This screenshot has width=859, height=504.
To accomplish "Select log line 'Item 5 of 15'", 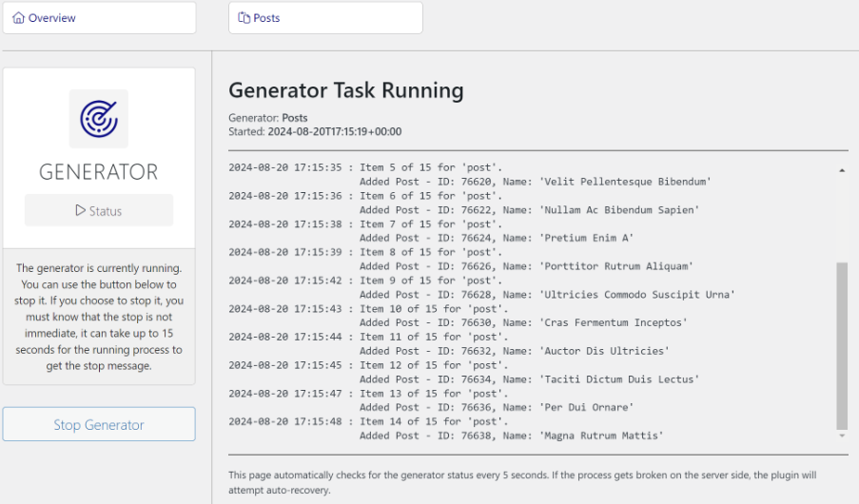I will tap(365, 167).
